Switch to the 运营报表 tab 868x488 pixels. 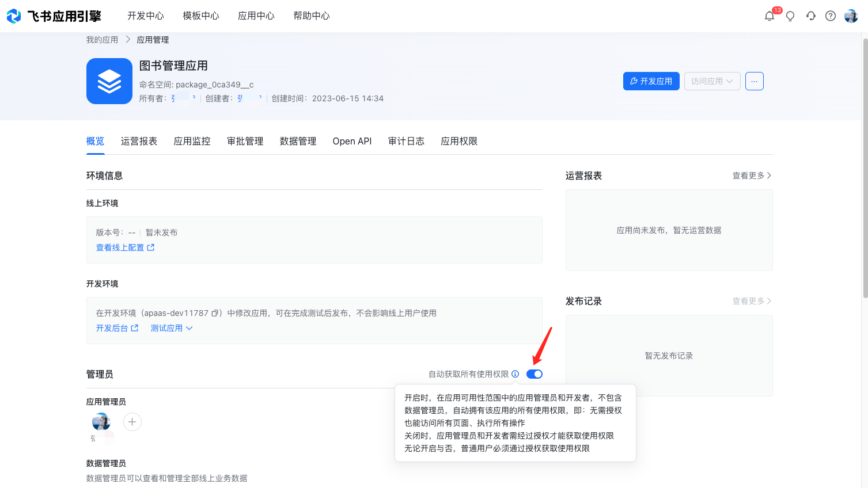(x=139, y=141)
